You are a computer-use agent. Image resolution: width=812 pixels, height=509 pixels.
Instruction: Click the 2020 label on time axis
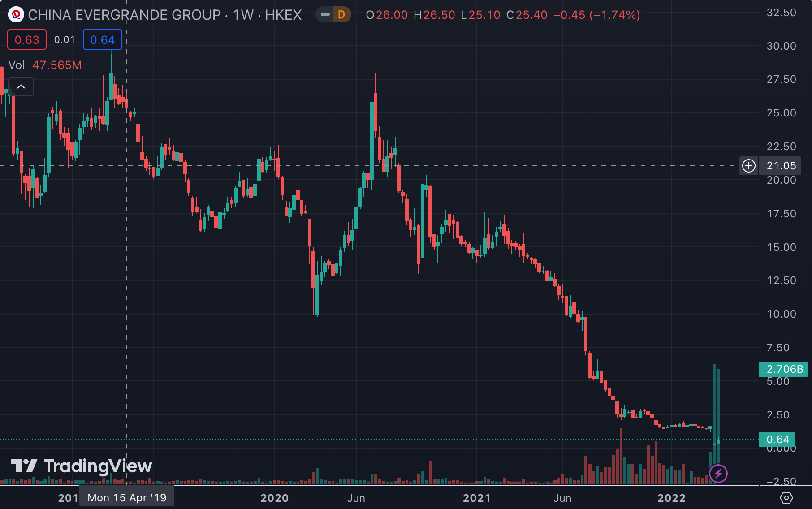coord(274,498)
